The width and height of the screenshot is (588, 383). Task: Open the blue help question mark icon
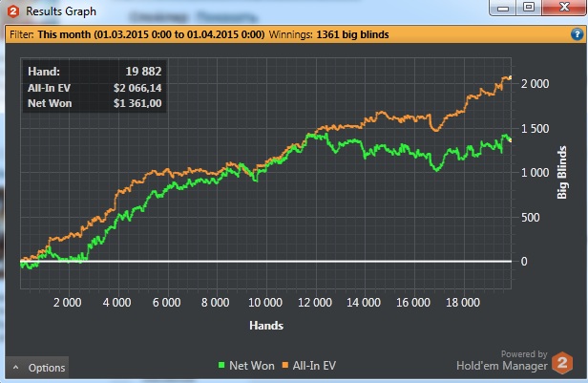pyautogui.click(x=577, y=34)
